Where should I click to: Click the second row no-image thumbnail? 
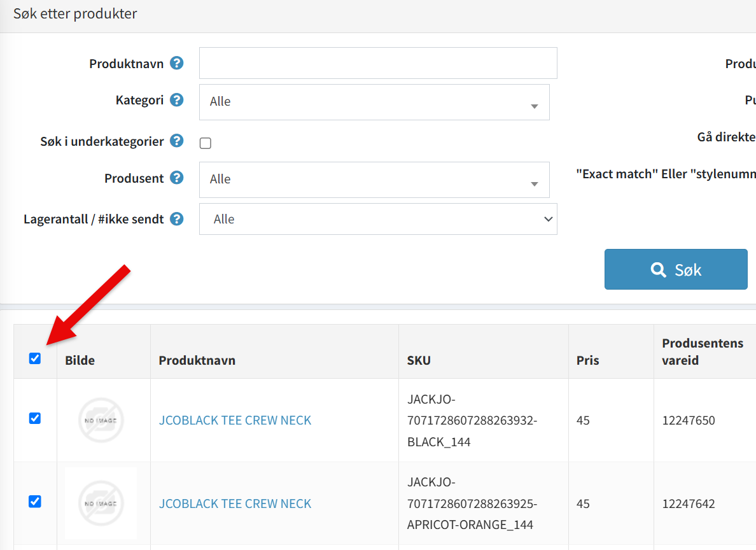click(101, 504)
